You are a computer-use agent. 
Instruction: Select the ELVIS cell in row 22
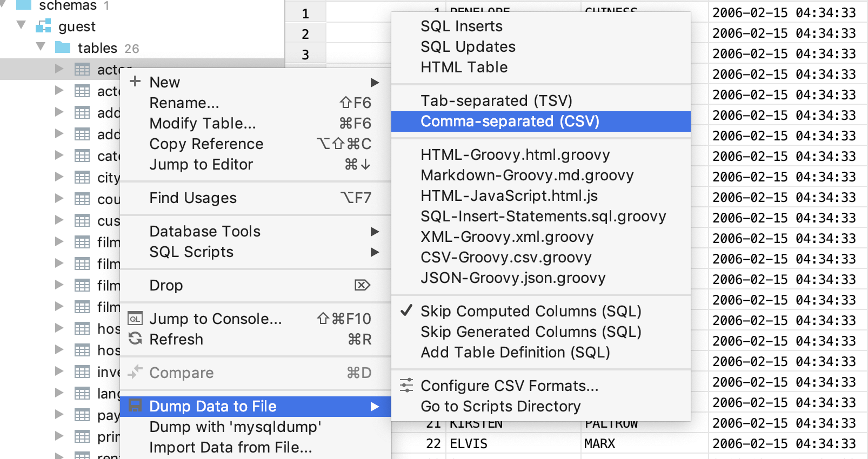point(469,443)
